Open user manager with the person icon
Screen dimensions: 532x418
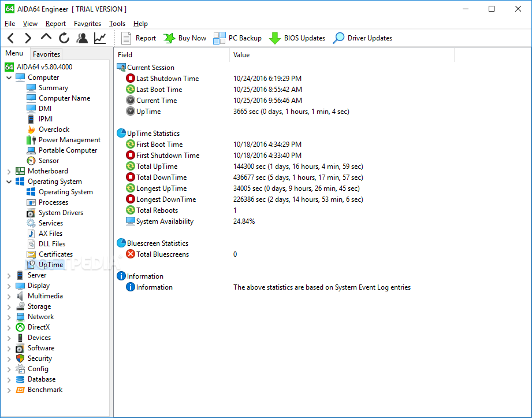(82, 38)
